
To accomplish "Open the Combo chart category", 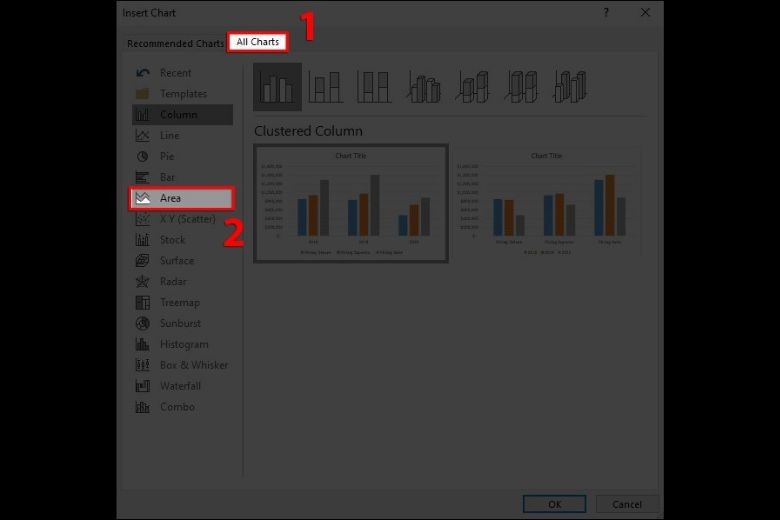I will point(182,407).
